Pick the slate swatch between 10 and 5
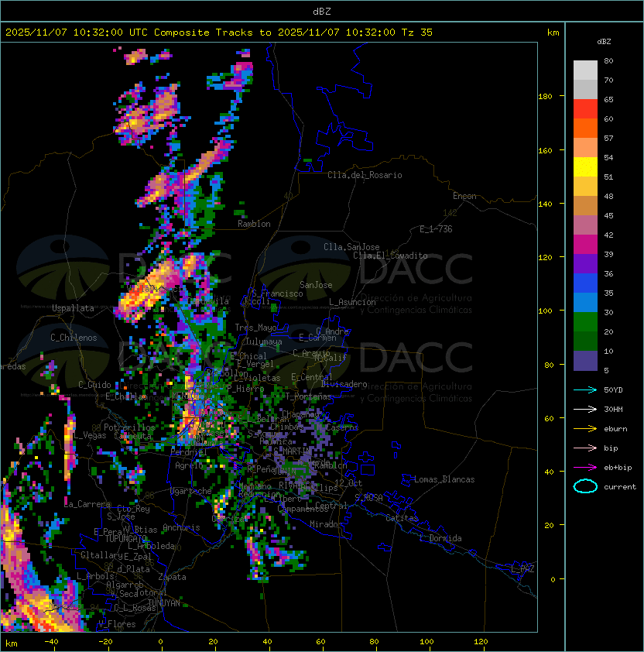Image resolution: width=644 pixels, height=652 pixels. (x=585, y=361)
